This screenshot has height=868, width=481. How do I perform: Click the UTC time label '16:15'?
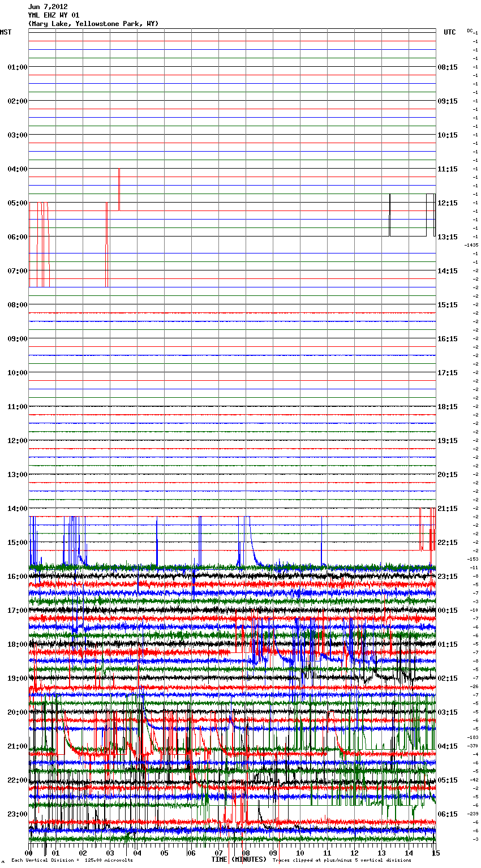448,339
